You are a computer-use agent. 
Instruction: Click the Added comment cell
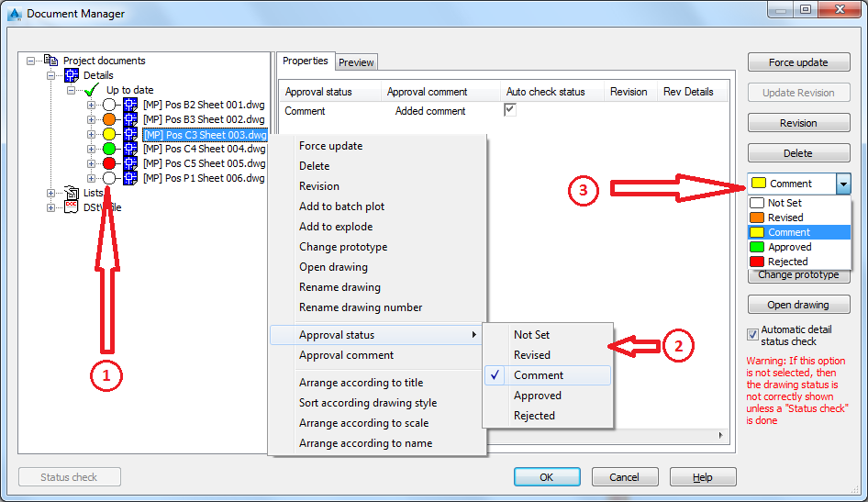pyautogui.click(x=430, y=111)
